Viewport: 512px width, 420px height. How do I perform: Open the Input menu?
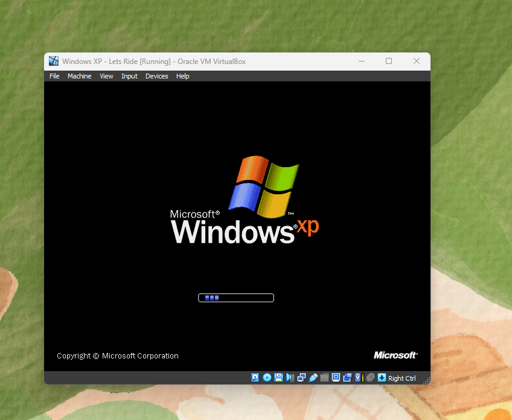tap(129, 76)
